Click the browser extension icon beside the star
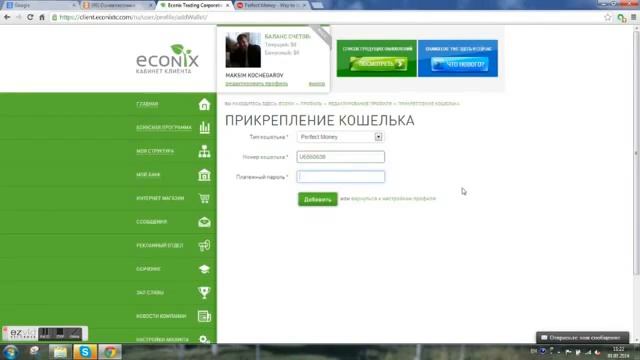Screen dimensions: 640x360 [622, 18]
